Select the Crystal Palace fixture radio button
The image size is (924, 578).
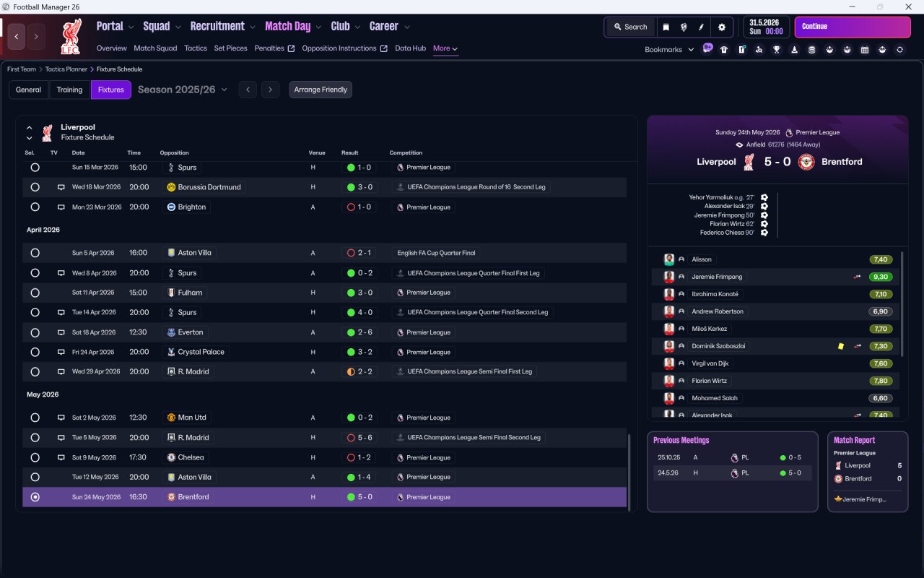click(x=35, y=352)
